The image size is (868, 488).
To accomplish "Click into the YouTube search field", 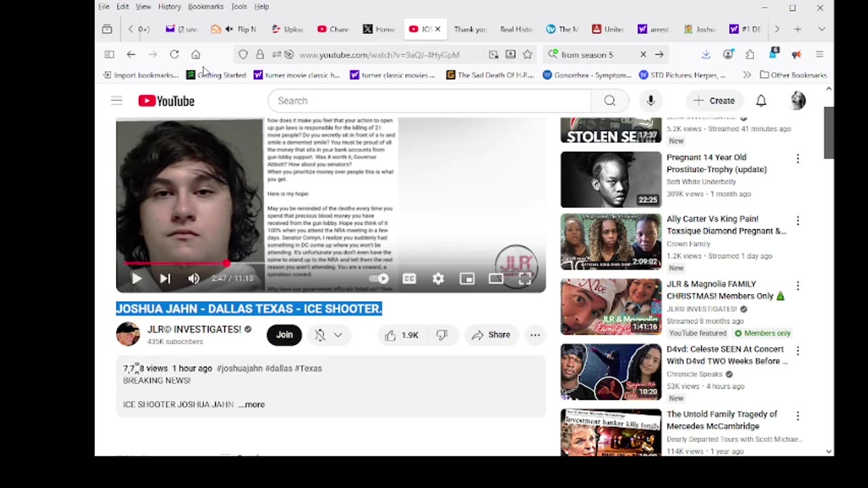I will tap(431, 101).
